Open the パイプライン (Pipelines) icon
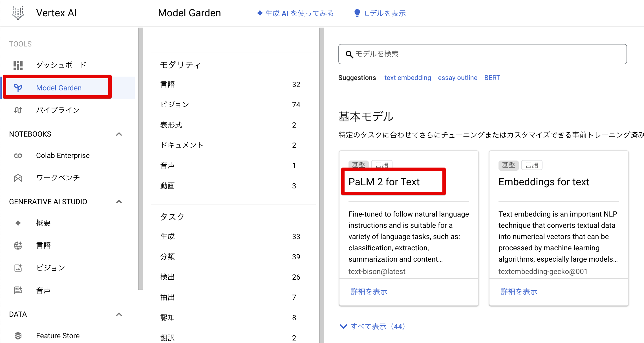 point(18,110)
